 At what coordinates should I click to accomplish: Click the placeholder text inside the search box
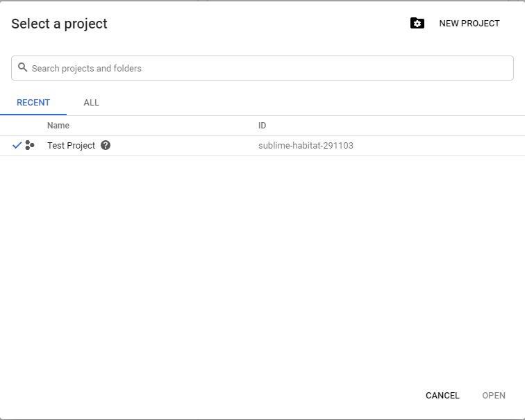(87, 69)
